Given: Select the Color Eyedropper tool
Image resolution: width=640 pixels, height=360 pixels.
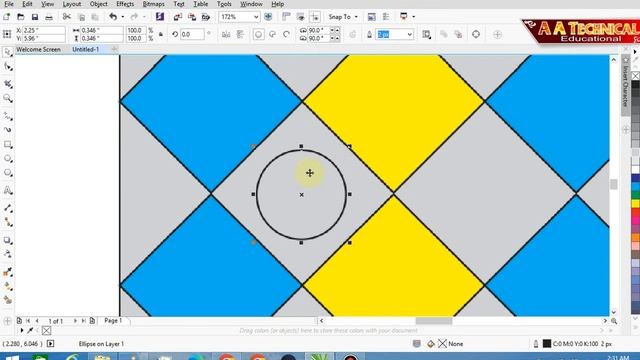Looking at the screenshot, I should [x=8, y=272].
